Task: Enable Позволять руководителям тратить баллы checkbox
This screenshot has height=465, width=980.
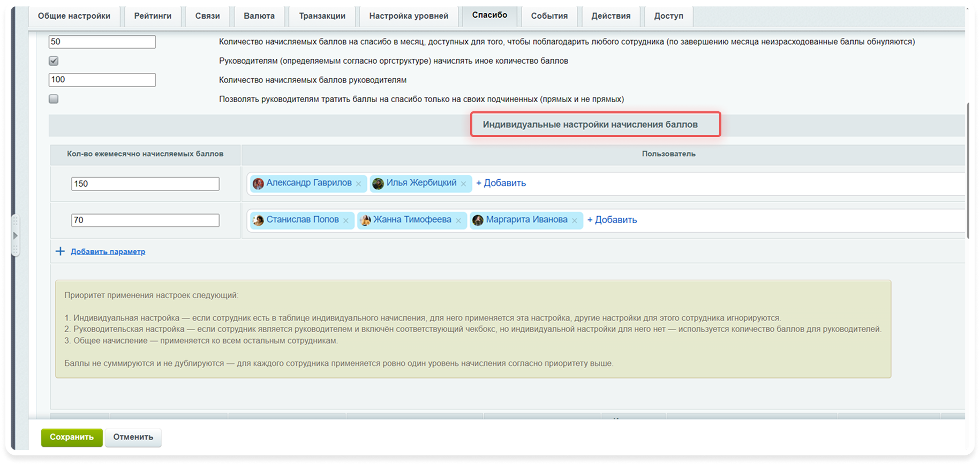Action: (x=54, y=99)
